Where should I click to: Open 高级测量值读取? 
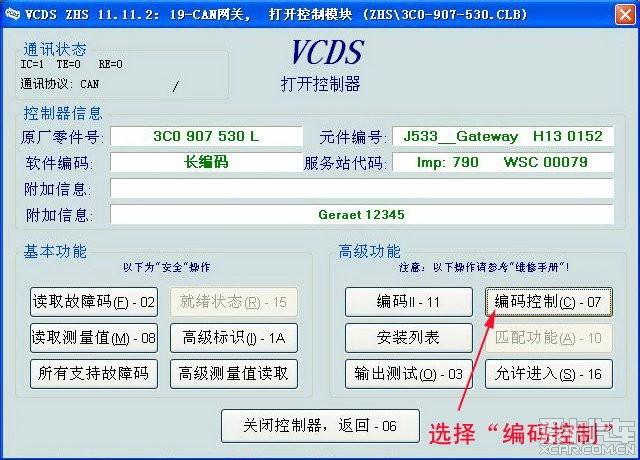point(234,374)
